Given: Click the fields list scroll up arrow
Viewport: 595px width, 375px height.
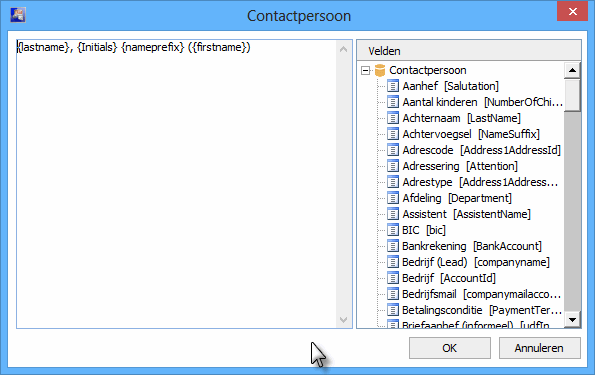Looking at the screenshot, I should pyautogui.click(x=572, y=70).
